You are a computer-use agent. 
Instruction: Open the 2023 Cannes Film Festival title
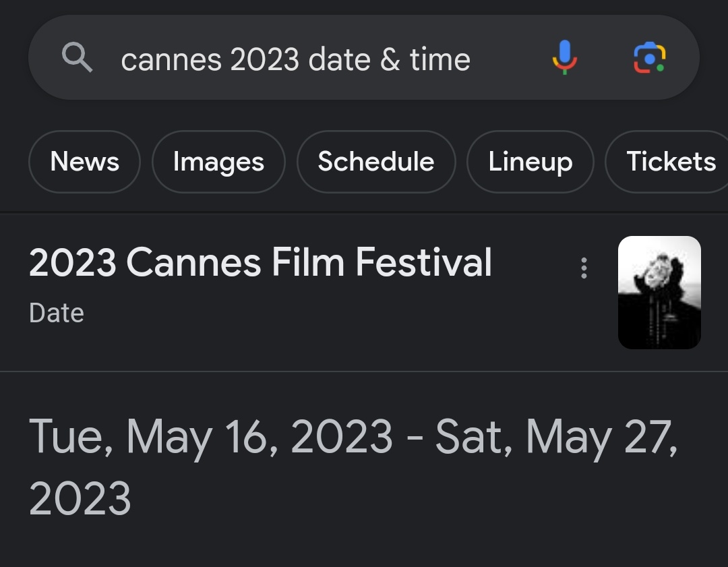(260, 262)
